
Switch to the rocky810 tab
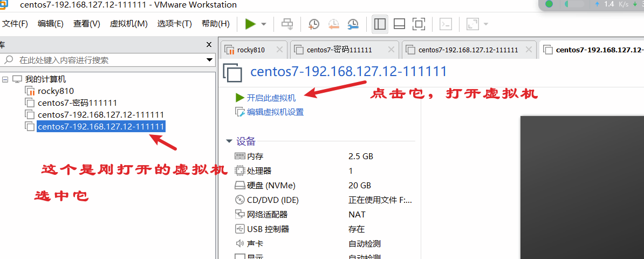coord(251,50)
